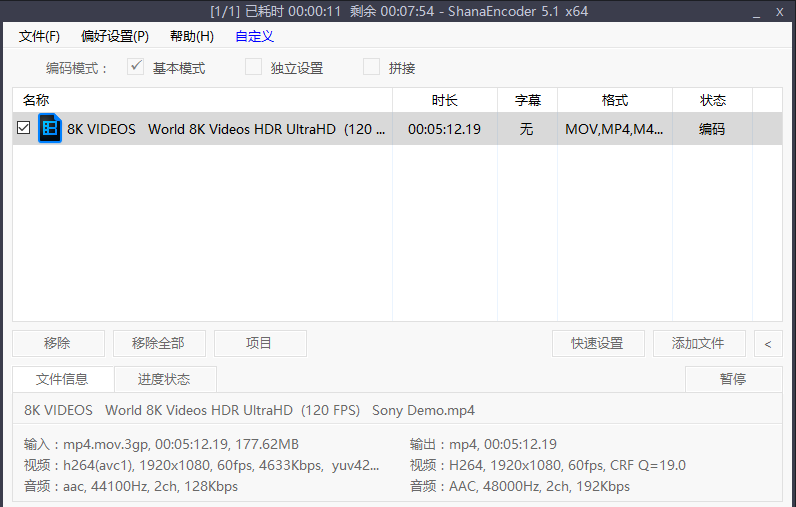Click the status cell 编码
796x507 pixels.
point(712,129)
